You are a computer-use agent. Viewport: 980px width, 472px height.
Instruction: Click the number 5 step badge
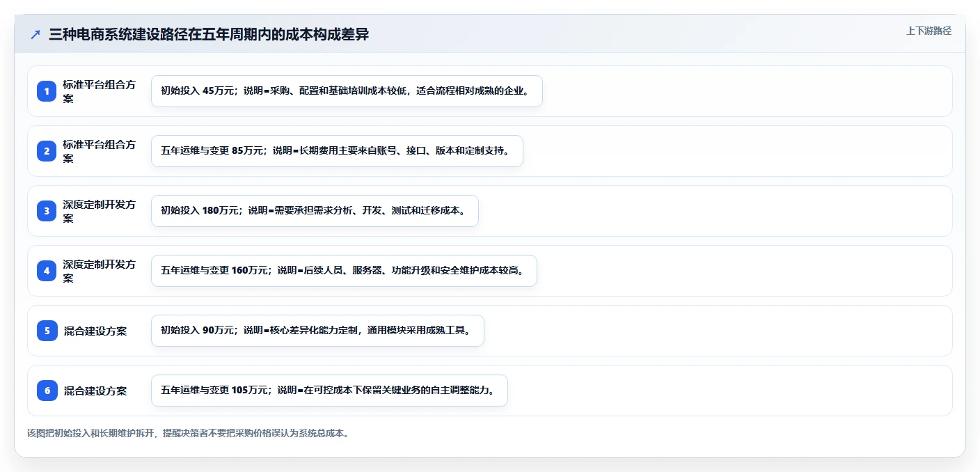click(x=47, y=331)
